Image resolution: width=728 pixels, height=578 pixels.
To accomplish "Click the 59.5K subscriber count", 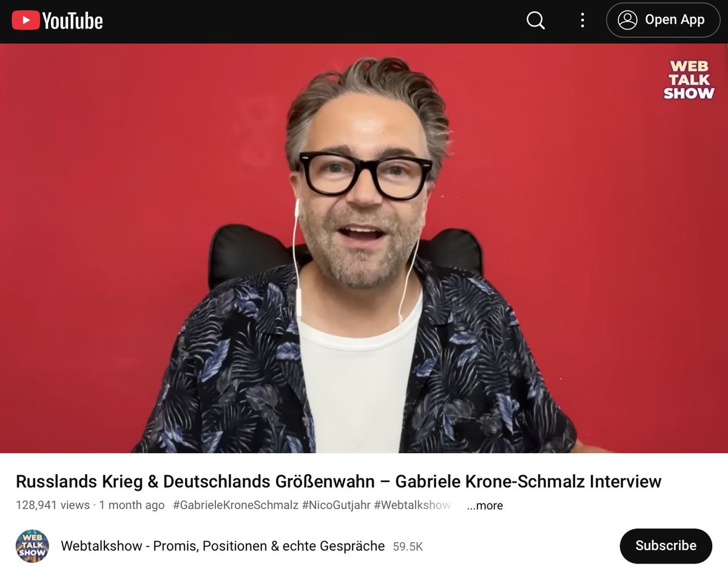I will point(408,546).
